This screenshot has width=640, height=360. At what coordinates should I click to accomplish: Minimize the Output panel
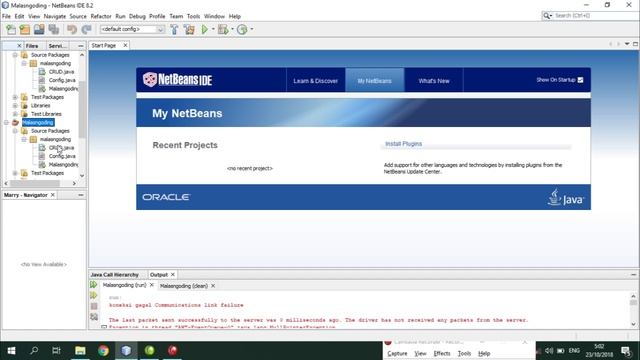tap(633, 275)
